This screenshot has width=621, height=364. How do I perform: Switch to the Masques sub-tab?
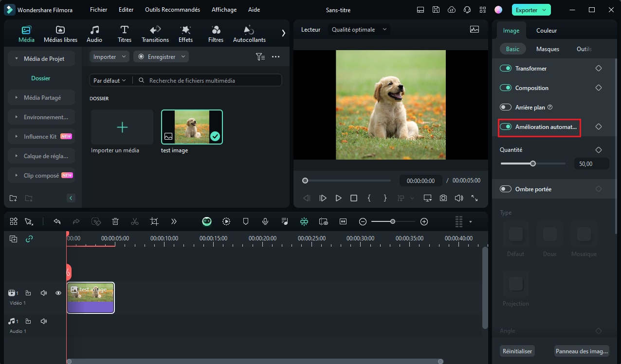tap(548, 49)
